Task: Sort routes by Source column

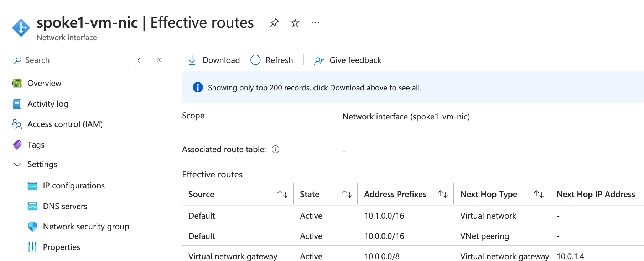Action: (x=282, y=194)
